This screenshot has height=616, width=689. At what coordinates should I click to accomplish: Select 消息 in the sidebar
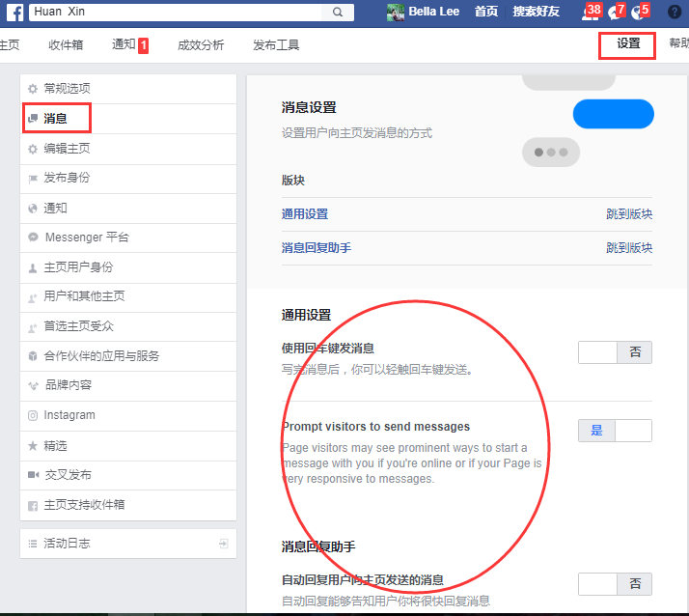(128, 119)
